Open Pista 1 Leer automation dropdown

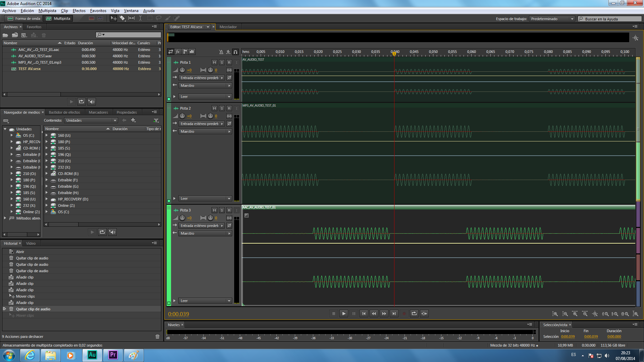pyautogui.click(x=205, y=97)
